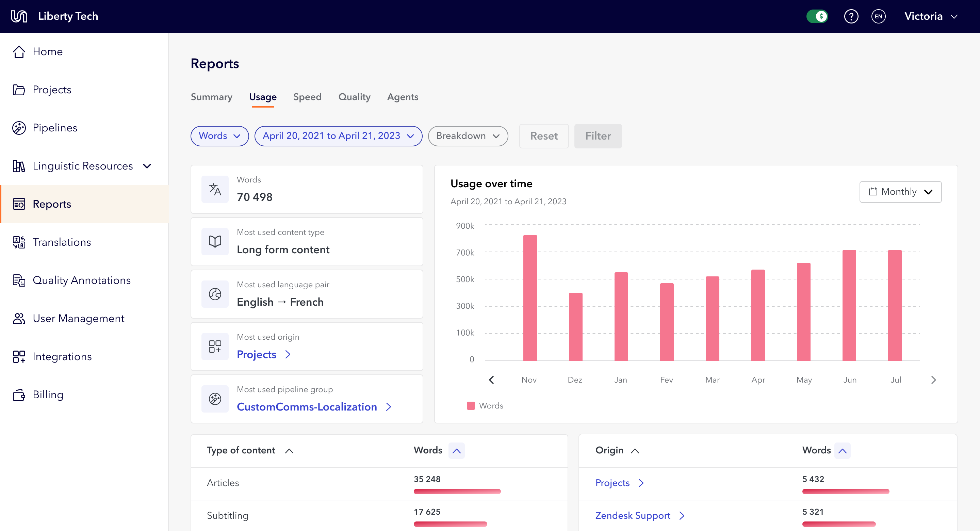Viewport: 980px width, 531px height.
Task: Click the calendar icon in Monthly selector
Action: tap(873, 191)
